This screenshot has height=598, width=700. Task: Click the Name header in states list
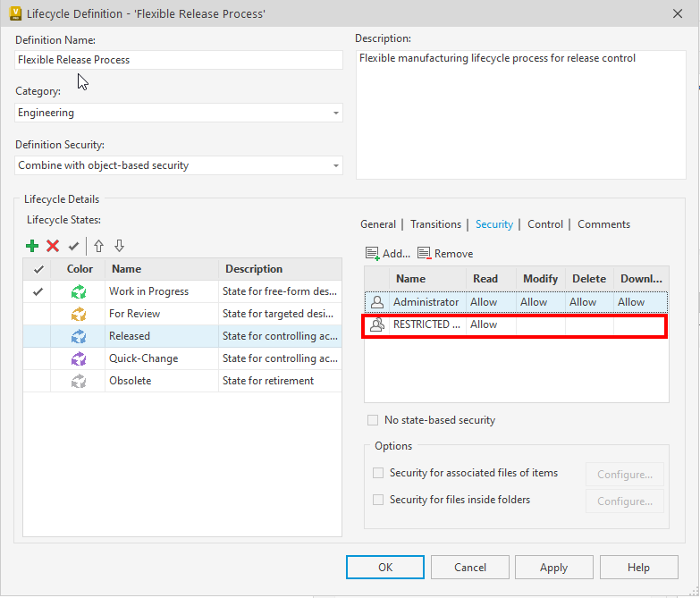[162, 269]
